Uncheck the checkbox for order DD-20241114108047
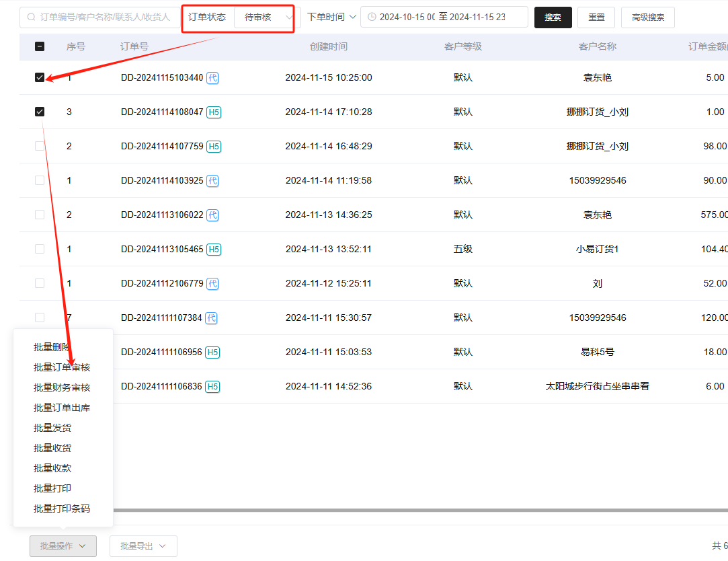 [x=40, y=112]
